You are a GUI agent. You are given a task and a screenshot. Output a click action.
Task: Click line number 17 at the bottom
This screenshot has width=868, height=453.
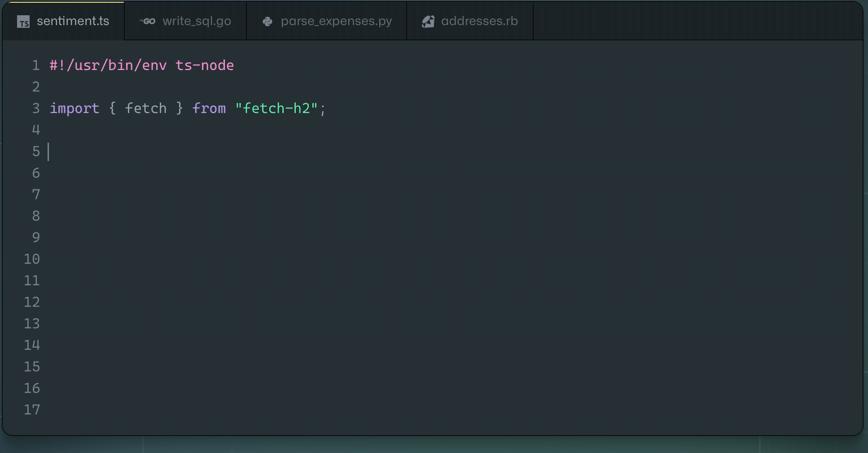pyautogui.click(x=32, y=409)
